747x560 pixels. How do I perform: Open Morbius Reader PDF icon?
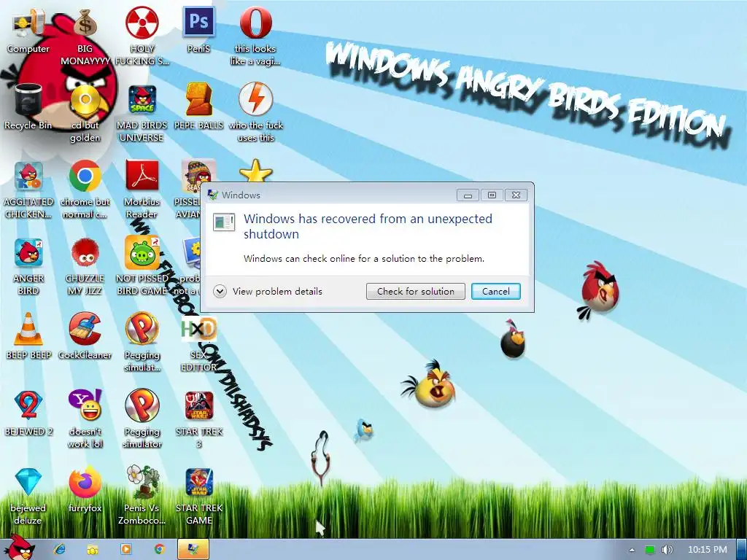pyautogui.click(x=142, y=188)
